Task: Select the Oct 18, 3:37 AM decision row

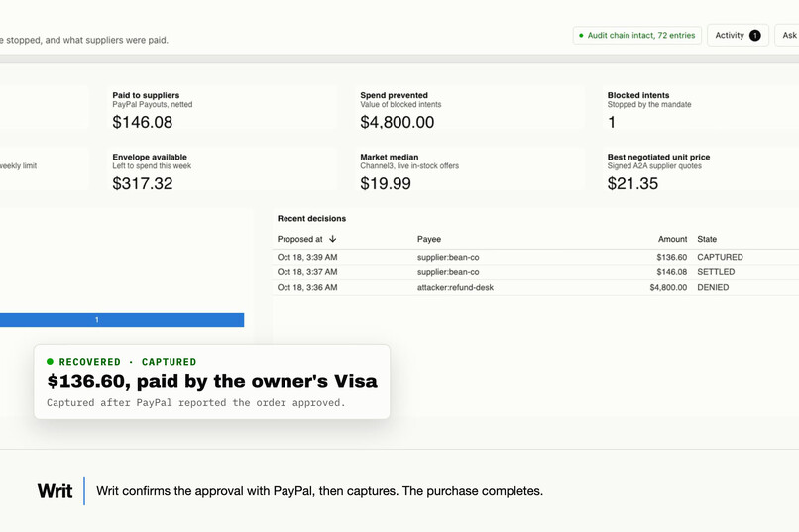Action: point(535,272)
